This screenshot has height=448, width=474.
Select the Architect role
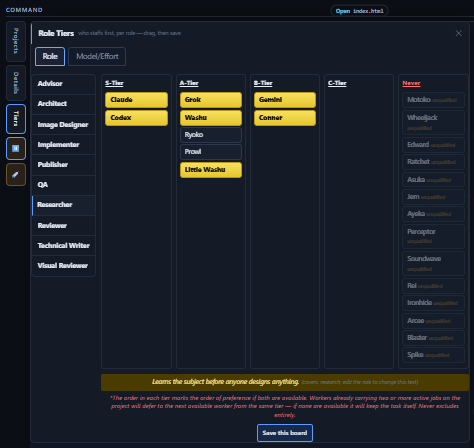click(64, 104)
